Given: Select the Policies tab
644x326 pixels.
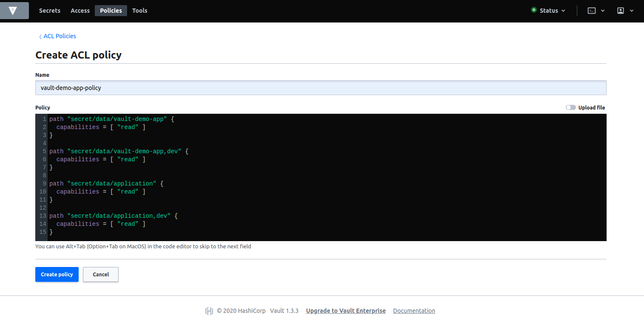Looking at the screenshot, I should coord(111,11).
